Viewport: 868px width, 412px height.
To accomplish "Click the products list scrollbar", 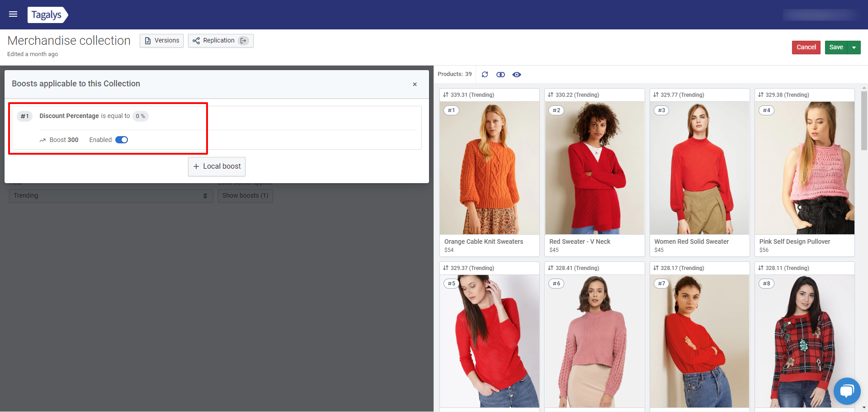I will coord(864,121).
